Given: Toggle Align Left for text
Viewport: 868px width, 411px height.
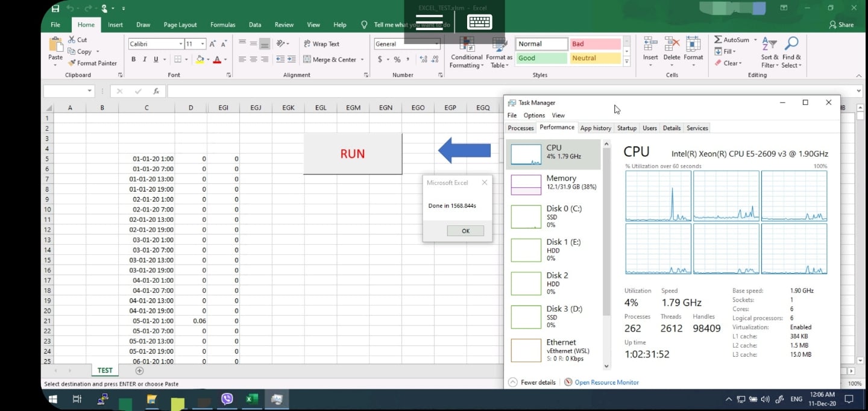Looking at the screenshot, I should (x=242, y=59).
